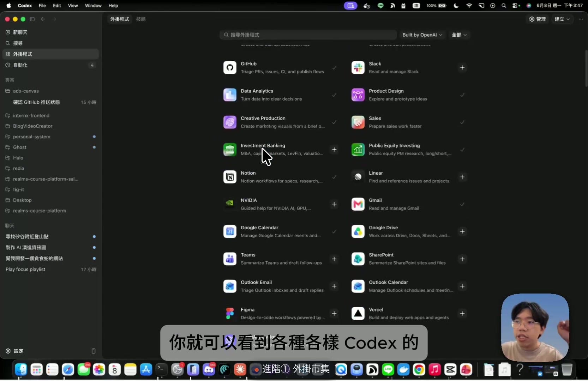Add the Google Drive plugin

[x=462, y=231]
